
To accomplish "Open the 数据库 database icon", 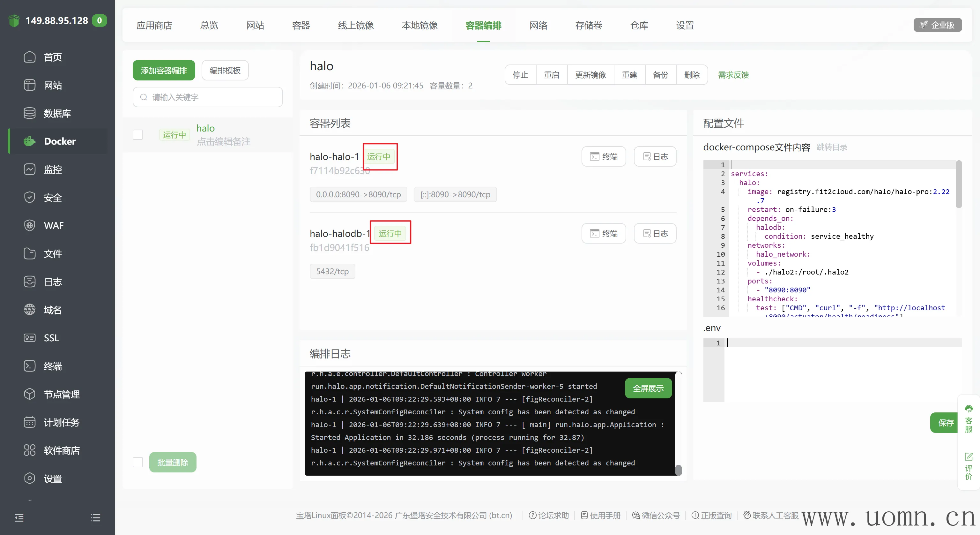I will [x=29, y=113].
